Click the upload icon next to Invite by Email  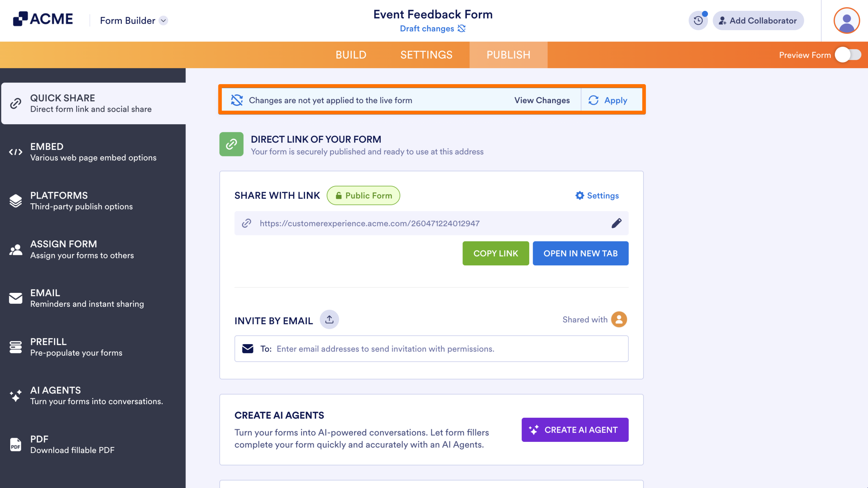click(x=329, y=319)
